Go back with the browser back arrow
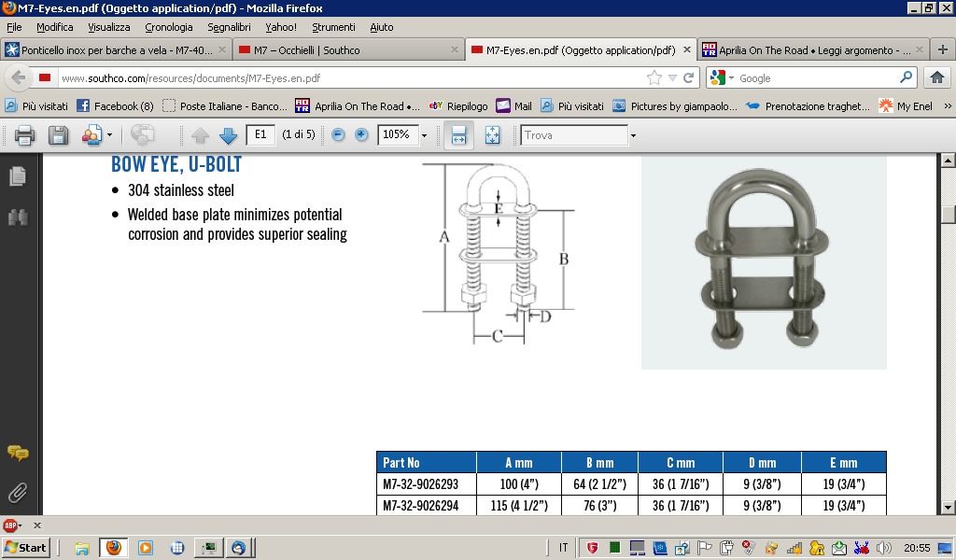Image resolution: width=956 pixels, height=560 pixels. point(19,78)
